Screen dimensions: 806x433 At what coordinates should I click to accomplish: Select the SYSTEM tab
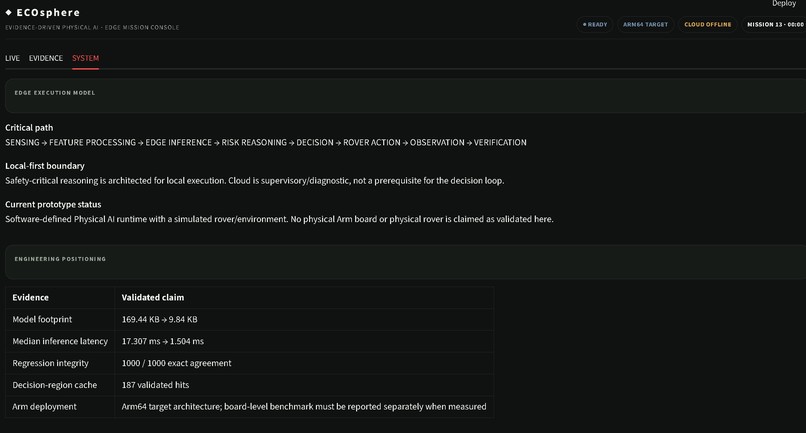point(85,58)
